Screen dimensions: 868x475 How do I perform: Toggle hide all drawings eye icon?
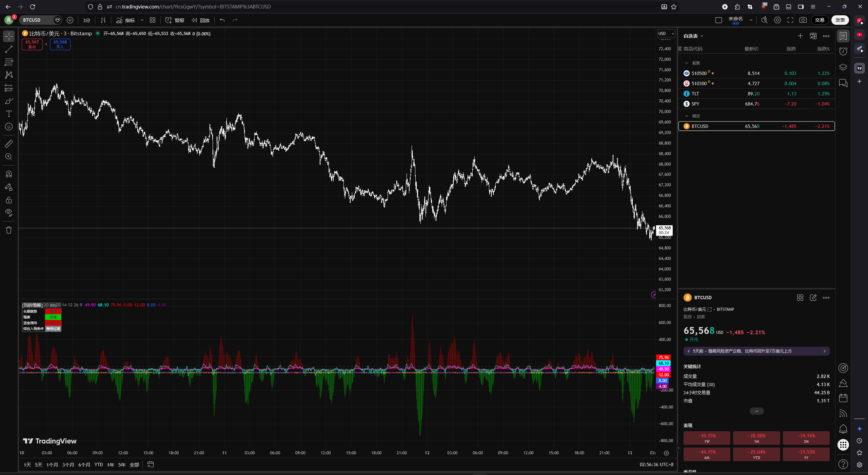[x=9, y=213]
